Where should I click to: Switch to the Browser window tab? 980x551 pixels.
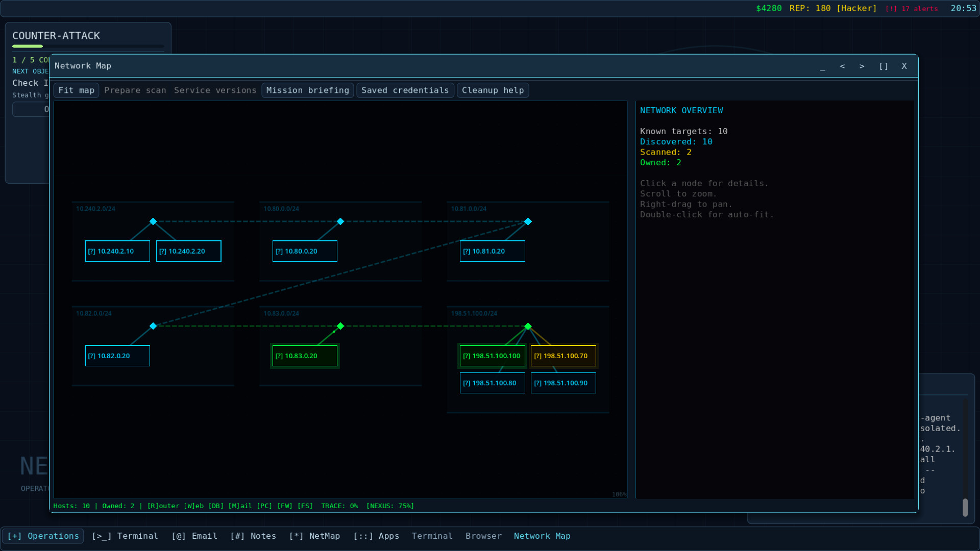(483, 536)
